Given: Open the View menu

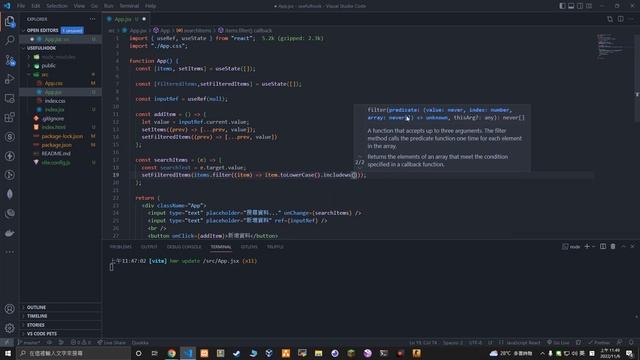Looking at the screenshot, I should (79, 6).
